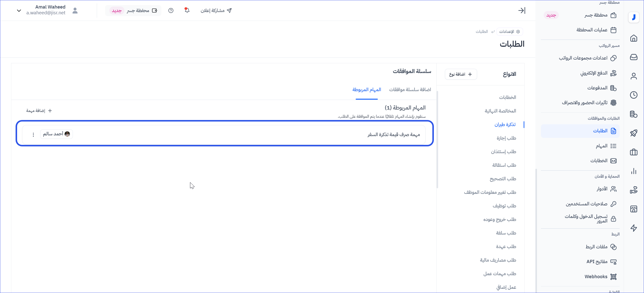Click the اضافة نوع button

[x=461, y=74]
